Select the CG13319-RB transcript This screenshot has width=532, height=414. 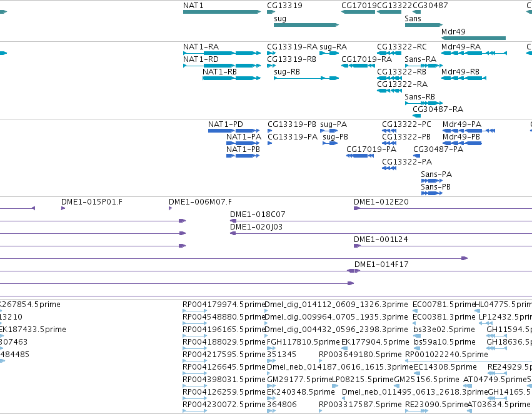click(x=271, y=66)
